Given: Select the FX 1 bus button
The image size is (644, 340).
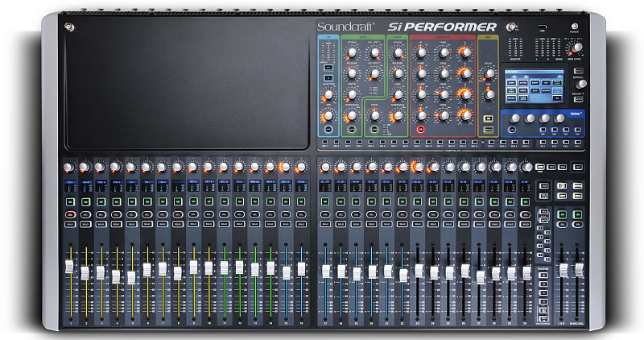Looking at the screenshot, I should [543, 143].
